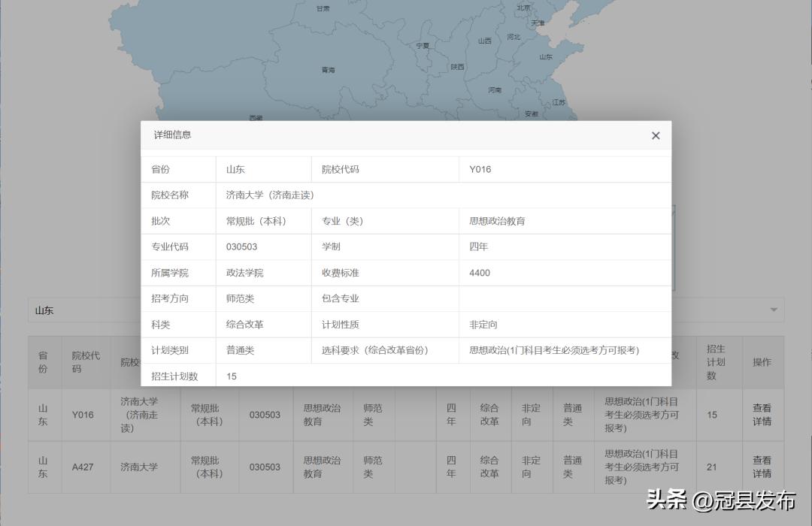Click the 包含专业 label in the dialog
The image size is (812, 526).
[341, 299]
